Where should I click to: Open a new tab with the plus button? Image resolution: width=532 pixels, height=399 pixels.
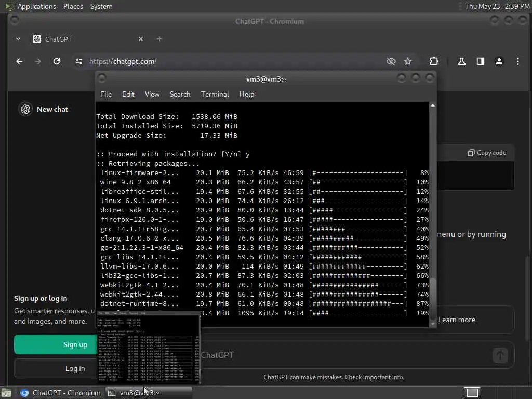tap(159, 39)
